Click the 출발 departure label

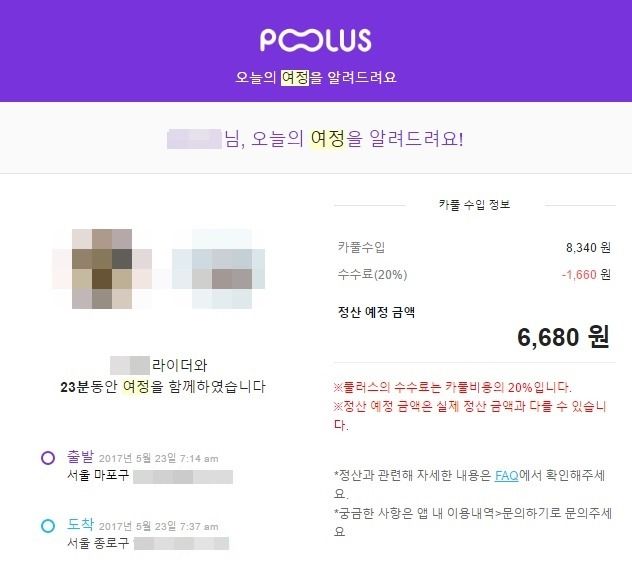point(80,457)
